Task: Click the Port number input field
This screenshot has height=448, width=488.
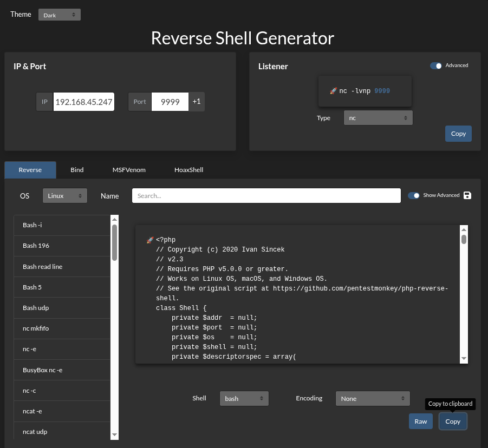Action: click(170, 102)
